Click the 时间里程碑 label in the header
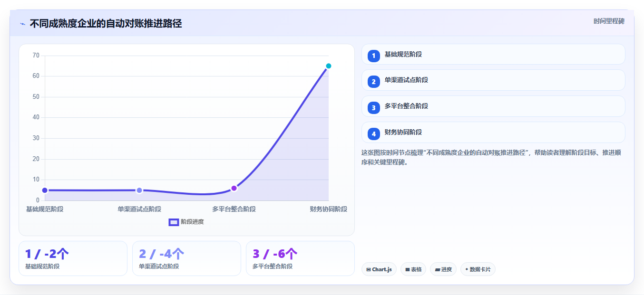644x295 pixels. pyautogui.click(x=609, y=21)
